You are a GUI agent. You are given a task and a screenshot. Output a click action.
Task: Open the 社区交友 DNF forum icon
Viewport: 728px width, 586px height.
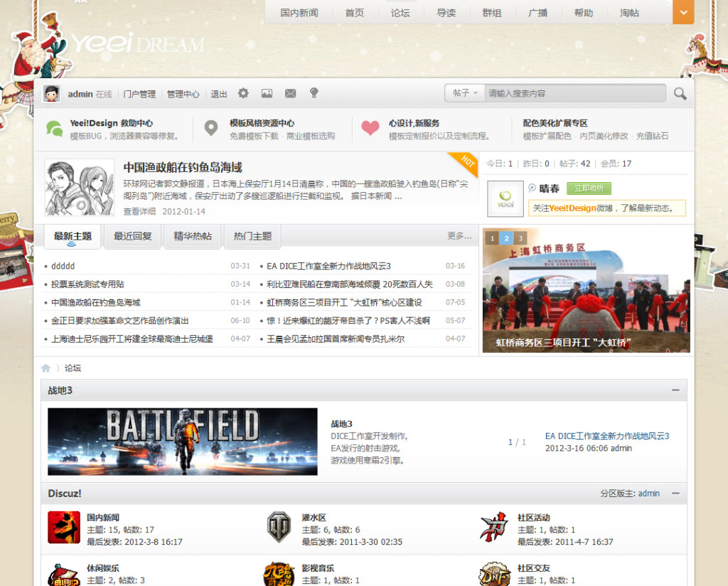pos(495,574)
